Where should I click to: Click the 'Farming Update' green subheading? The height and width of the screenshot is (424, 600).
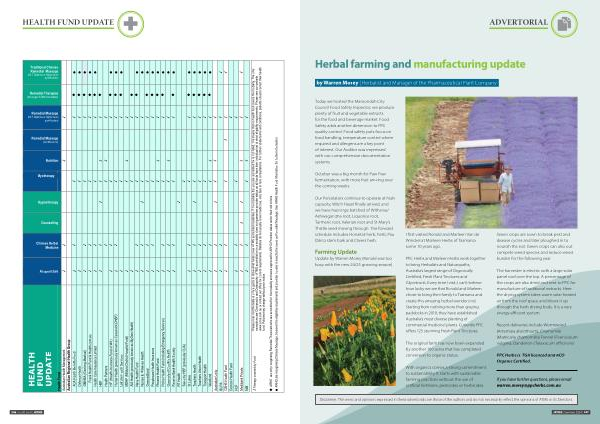(x=336, y=252)
